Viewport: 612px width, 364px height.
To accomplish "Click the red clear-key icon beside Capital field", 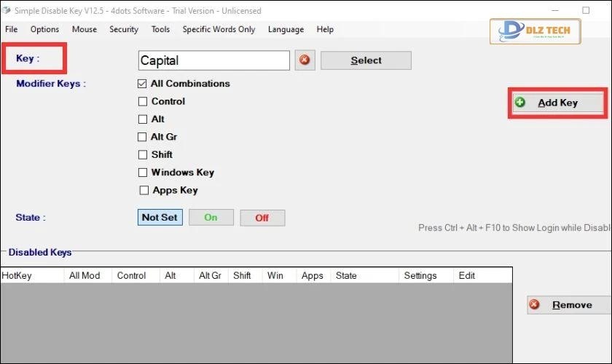I will 305,60.
